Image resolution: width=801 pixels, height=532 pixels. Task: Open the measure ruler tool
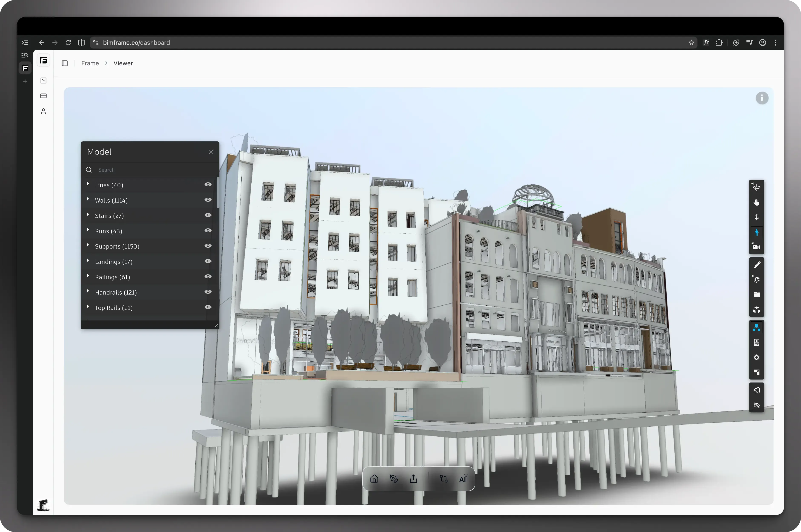point(756,265)
